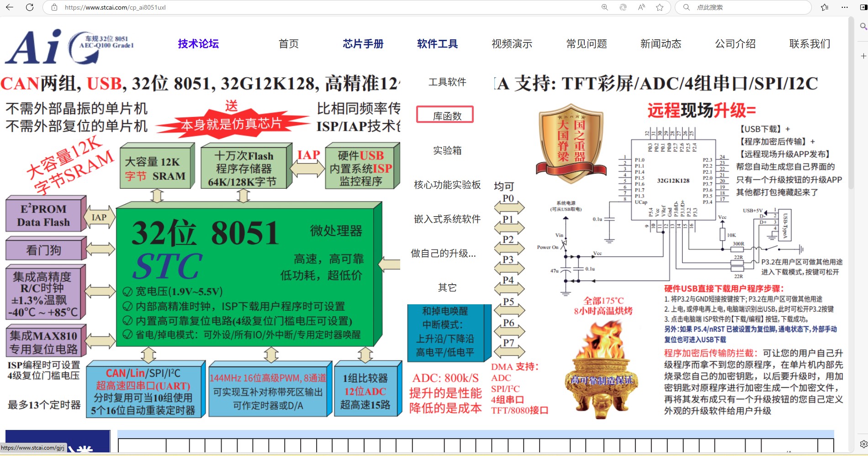
Task: Click the Edge swirl icon in the address bar
Action: (x=623, y=7)
